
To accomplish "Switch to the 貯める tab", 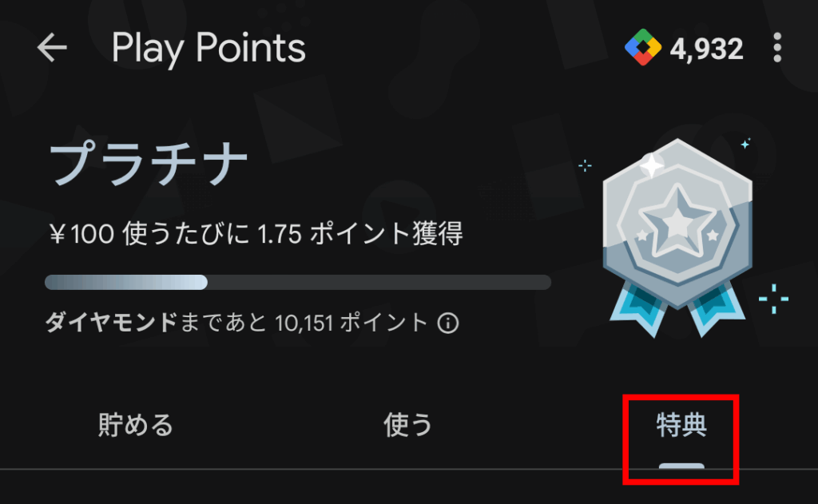I will point(135,425).
